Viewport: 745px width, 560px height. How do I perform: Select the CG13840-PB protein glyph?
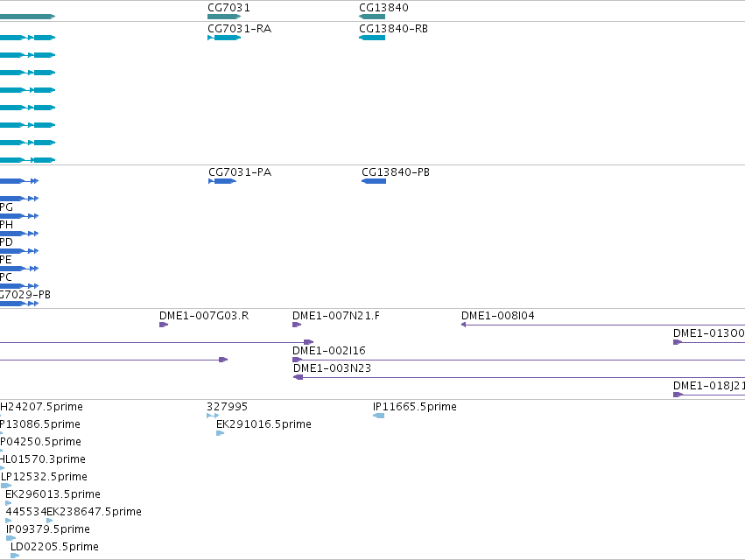coord(374,181)
